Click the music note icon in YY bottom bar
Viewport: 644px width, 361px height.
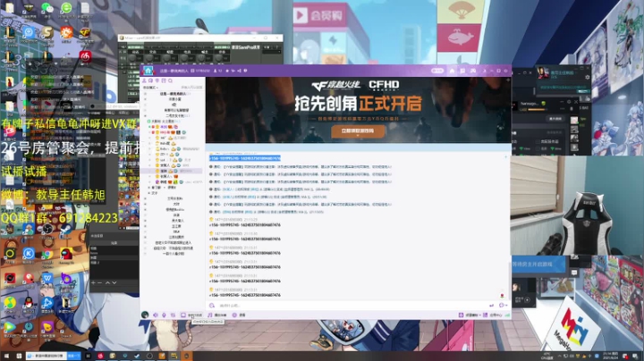[210, 315]
